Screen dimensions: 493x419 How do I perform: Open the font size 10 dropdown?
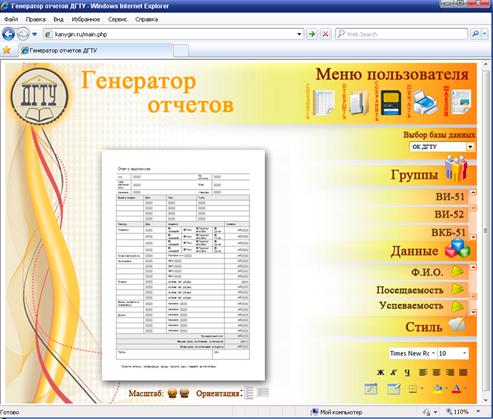point(453,353)
